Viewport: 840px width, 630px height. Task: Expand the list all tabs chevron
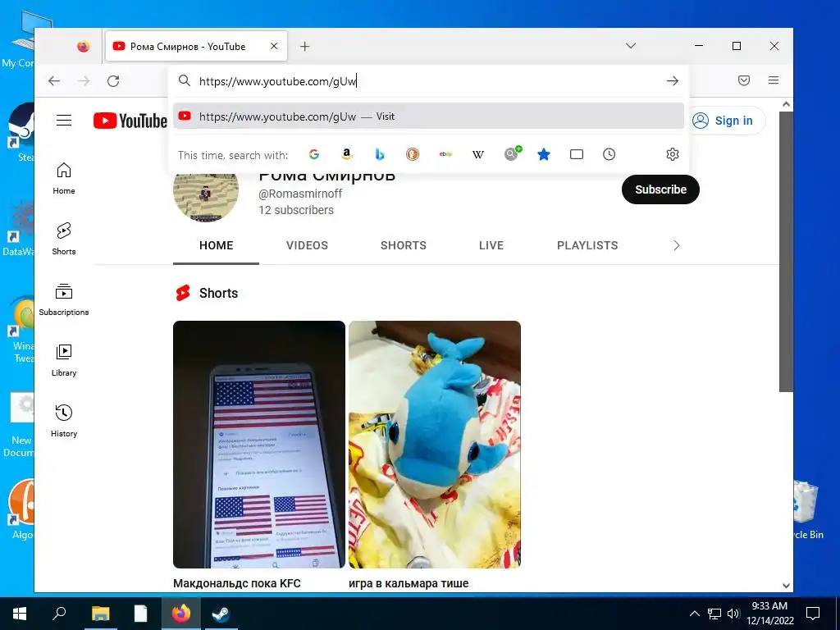pos(631,46)
